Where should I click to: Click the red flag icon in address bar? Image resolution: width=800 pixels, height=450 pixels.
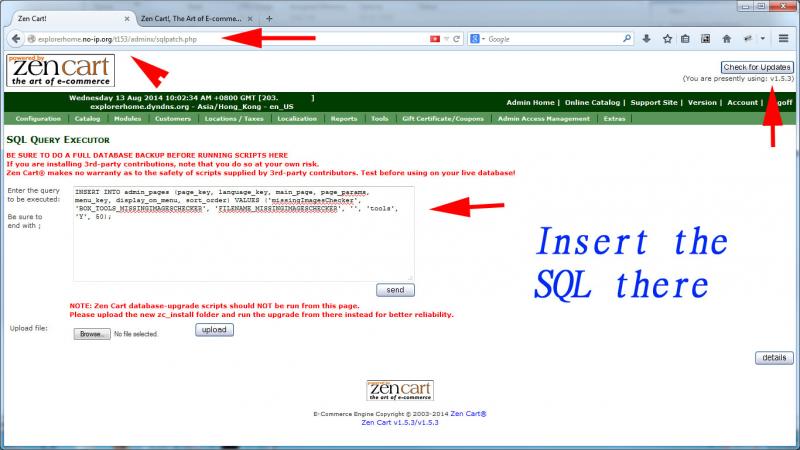point(435,39)
